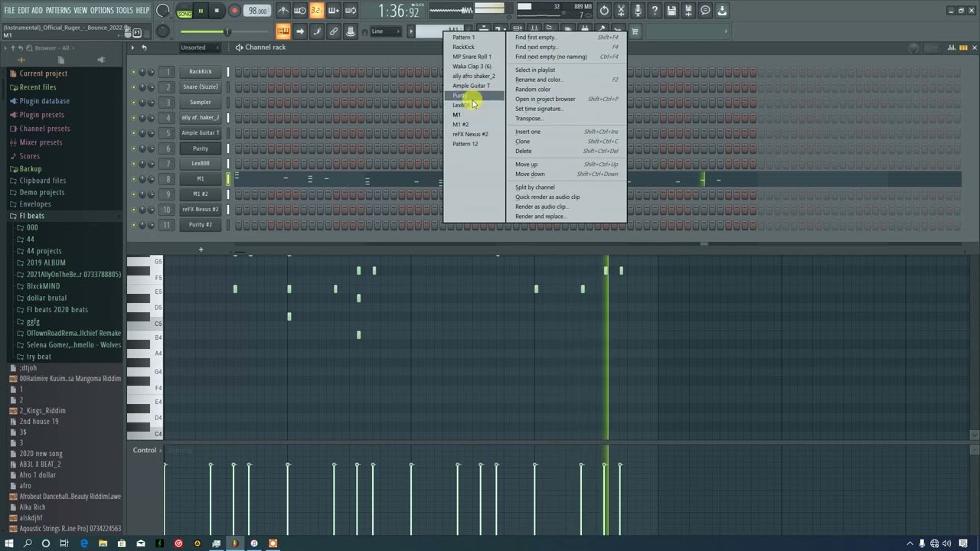Viewport: 980px width, 551px height.
Task: Click the Ample Guitar T channel button
Action: (x=201, y=133)
